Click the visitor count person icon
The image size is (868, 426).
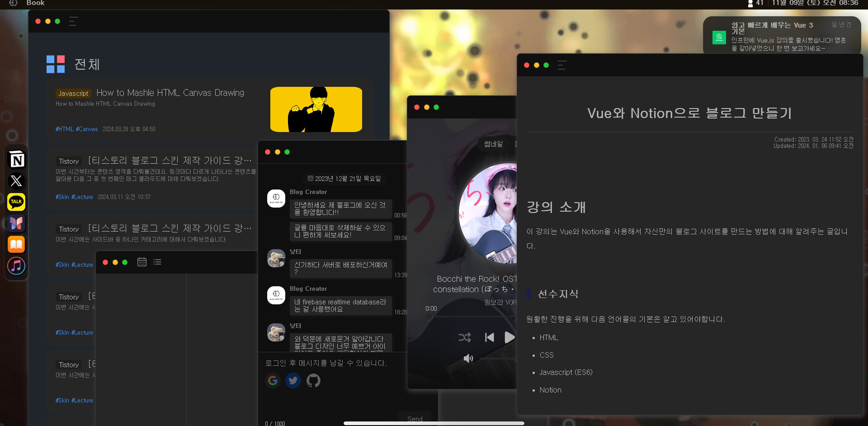click(750, 3)
